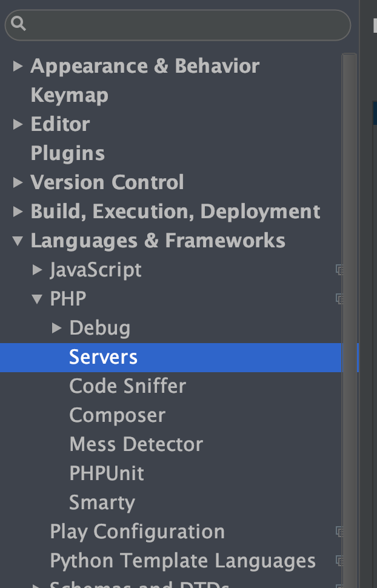Open Python Template Languages settings
Screen dimensions: 377x588
pos(182,561)
